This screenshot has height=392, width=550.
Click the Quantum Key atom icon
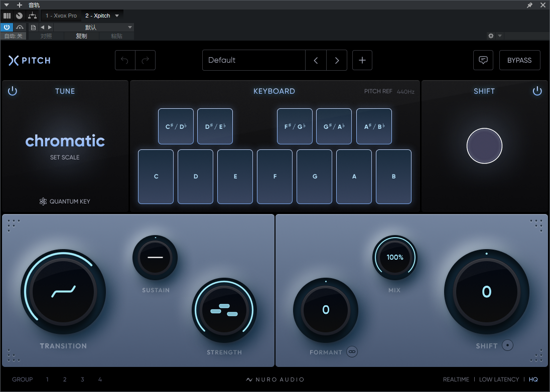coord(43,202)
